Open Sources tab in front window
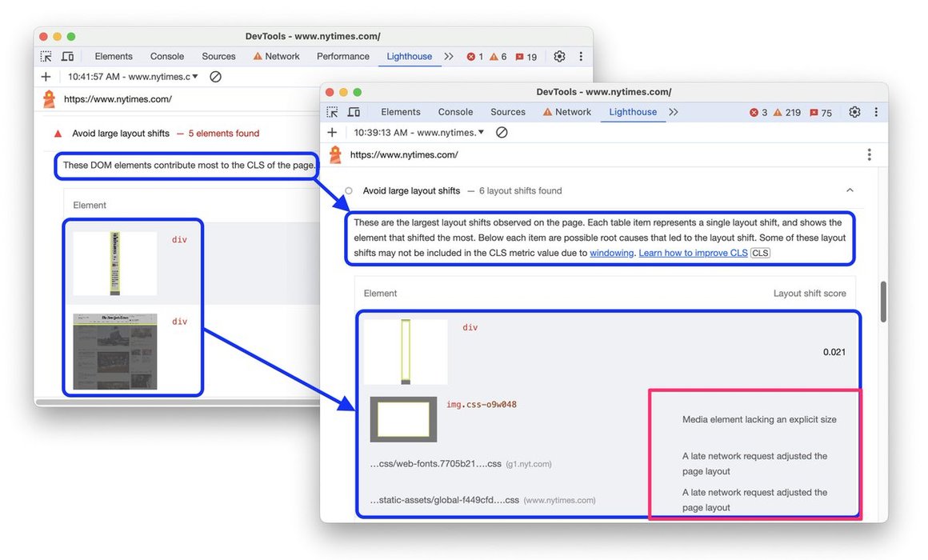Viewport: 928px width, 560px height. pyautogui.click(x=508, y=112)
